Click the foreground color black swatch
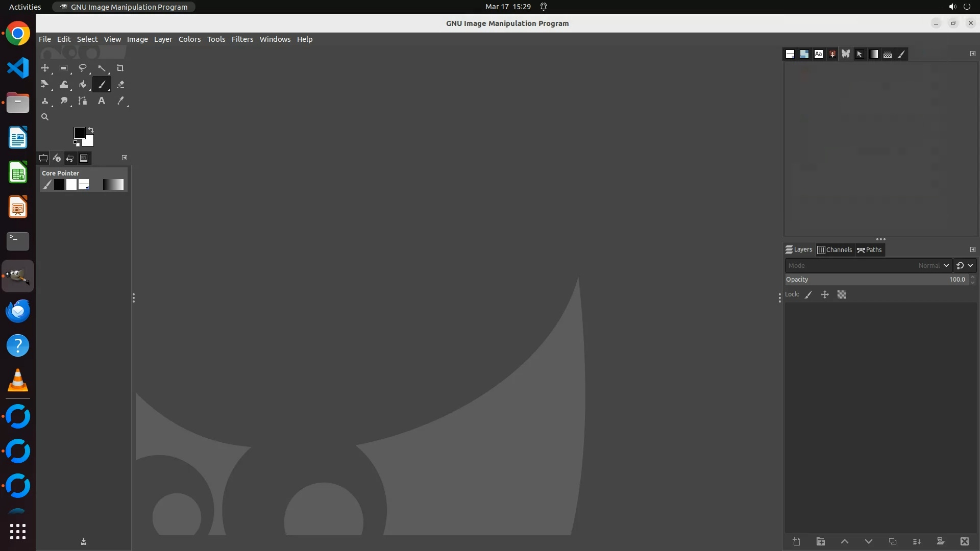The image size is (980, 551). 79,133
